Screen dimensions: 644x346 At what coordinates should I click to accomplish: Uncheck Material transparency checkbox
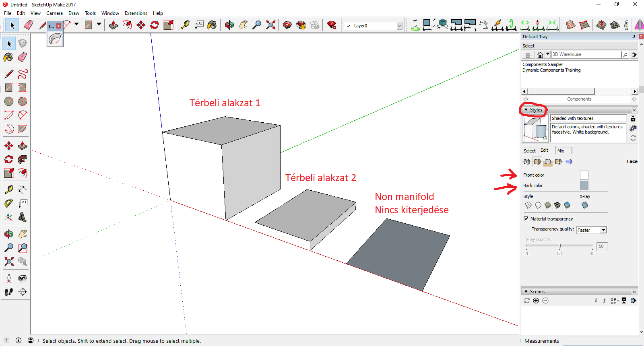(526, 218)
